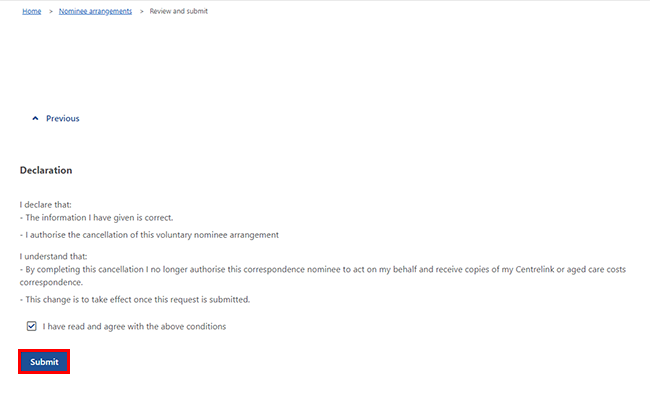This screenshot has width=650, height=401.
Task: Click the Previous up-chevron icon
Action: (x=36, y=118)
